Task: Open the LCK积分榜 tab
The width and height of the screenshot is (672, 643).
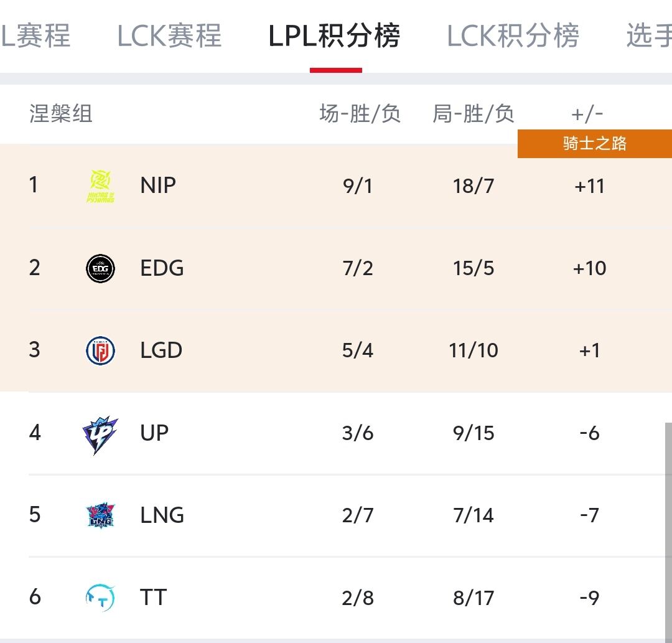Action: (513, 36)
